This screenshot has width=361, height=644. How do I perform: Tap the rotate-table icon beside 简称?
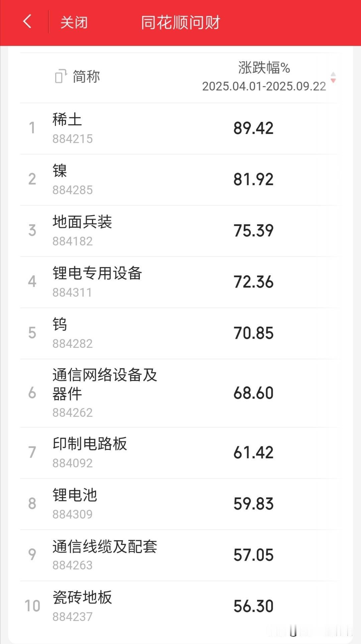[x=61, y=76]
